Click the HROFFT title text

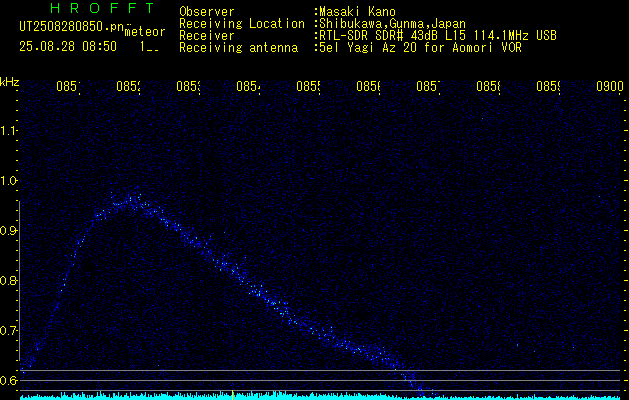(x=102, y=8)
